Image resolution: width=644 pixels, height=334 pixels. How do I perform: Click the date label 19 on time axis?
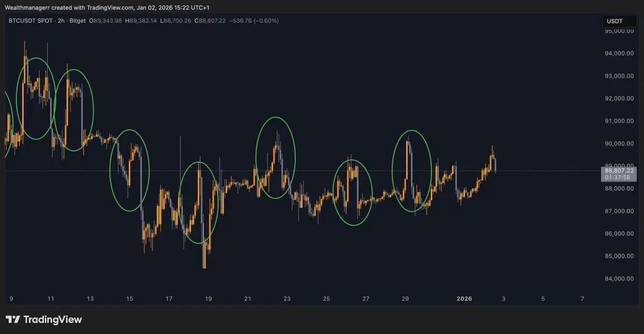(x=208, y=299)
